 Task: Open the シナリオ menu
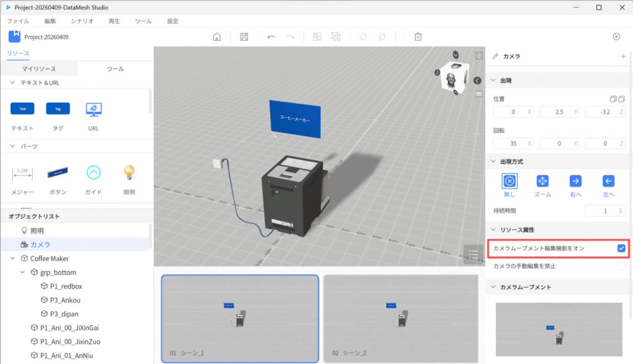(82, 21)
